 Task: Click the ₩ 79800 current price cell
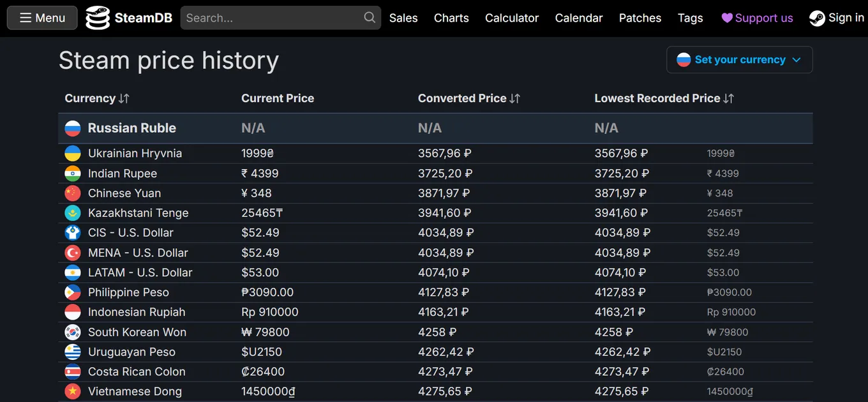[x=266, y=332]
